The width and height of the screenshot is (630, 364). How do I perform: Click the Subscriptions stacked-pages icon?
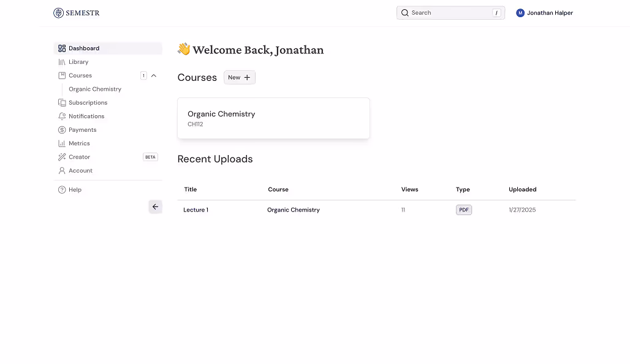click(62, 102)
